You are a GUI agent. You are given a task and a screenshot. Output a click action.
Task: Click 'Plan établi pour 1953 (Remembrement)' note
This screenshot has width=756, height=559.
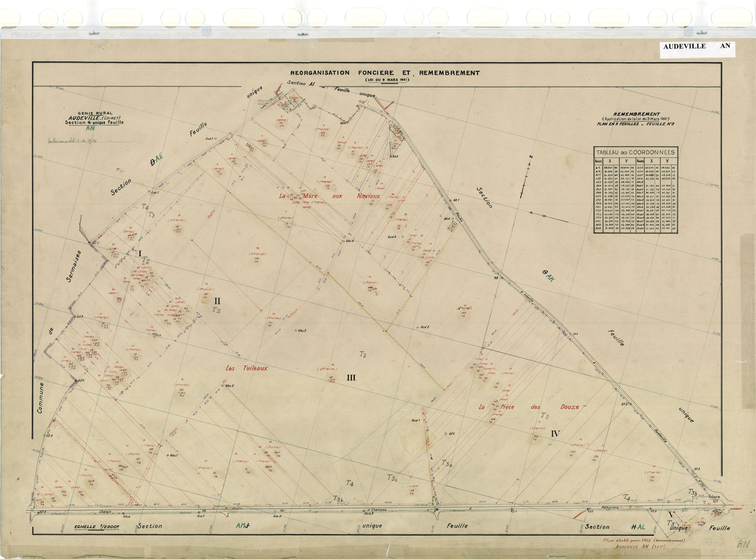click(644, 540)
